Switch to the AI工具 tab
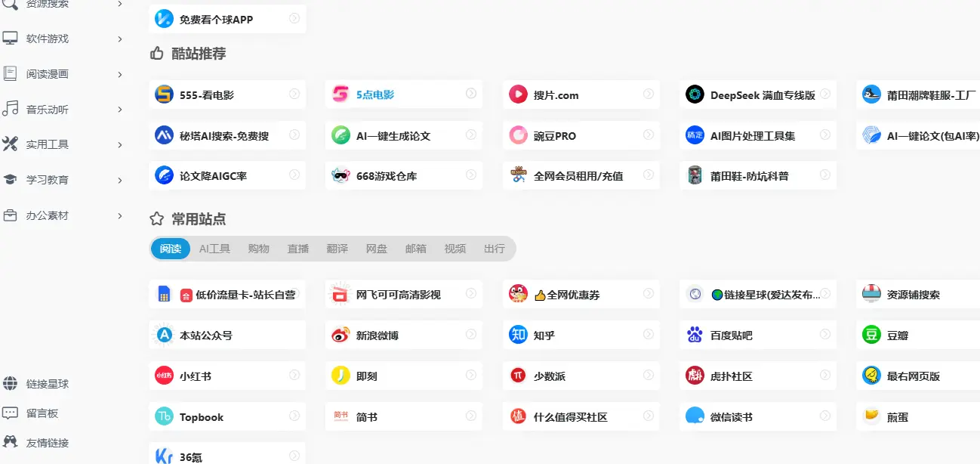This screenshot has height=464, width=980. [x=214, y=249]
